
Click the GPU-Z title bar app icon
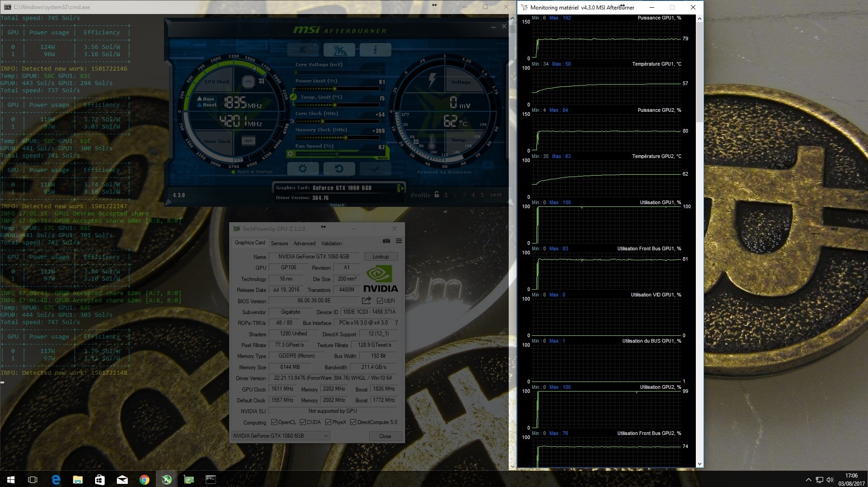[236, 229]
